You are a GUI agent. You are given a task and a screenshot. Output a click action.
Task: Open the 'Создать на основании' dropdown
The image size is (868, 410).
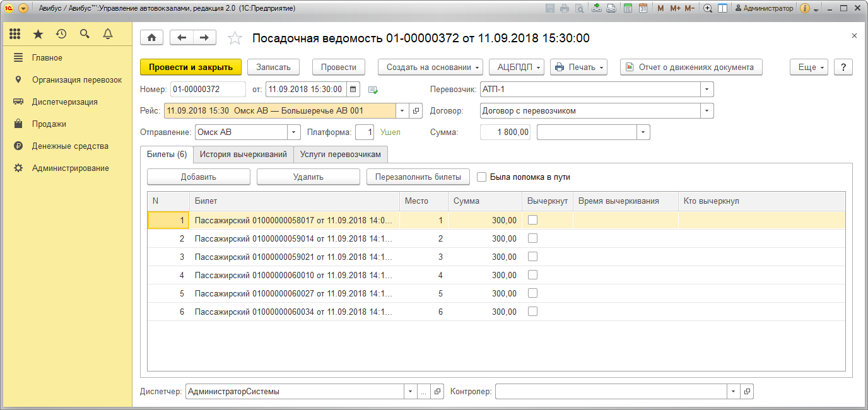point(430,67)
